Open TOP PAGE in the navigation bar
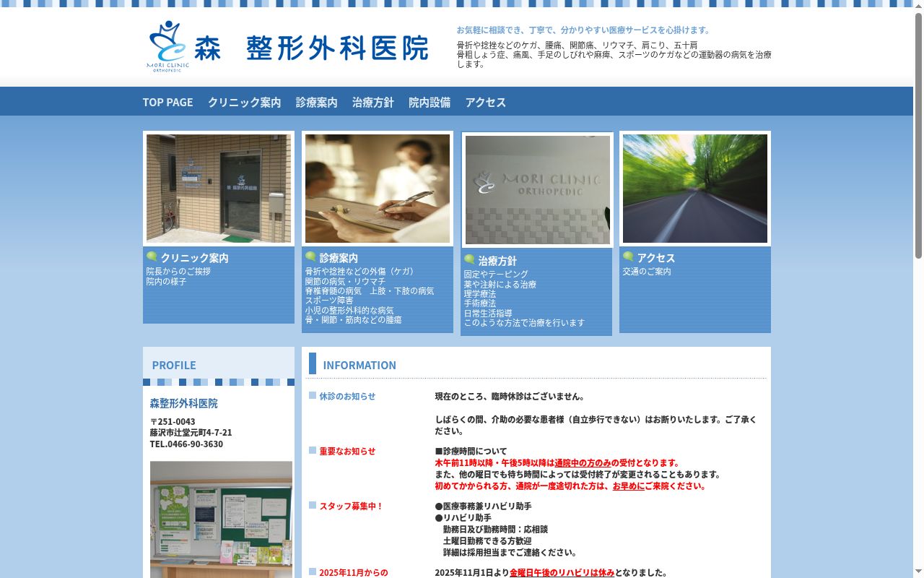Viewport: 924px width, 578px height. pos(167,102)
